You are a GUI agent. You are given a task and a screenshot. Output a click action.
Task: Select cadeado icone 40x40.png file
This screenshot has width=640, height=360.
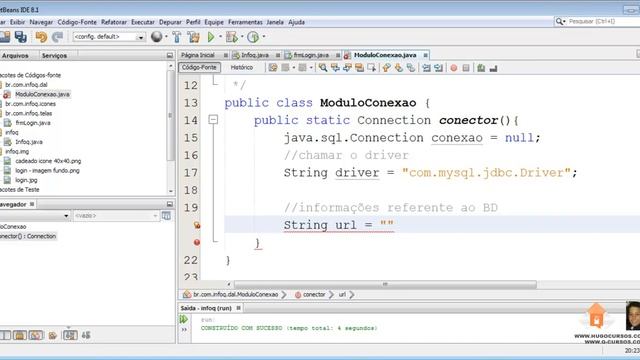point(48,161)
